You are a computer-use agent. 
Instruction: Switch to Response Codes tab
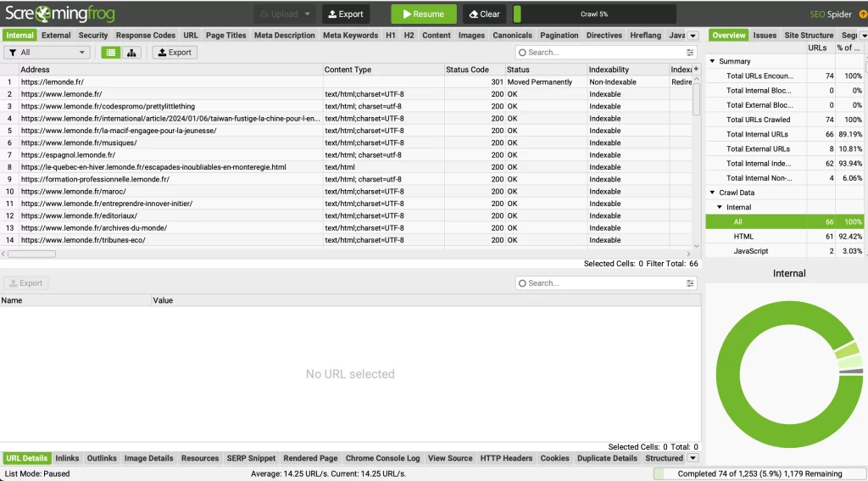(146, 36)
